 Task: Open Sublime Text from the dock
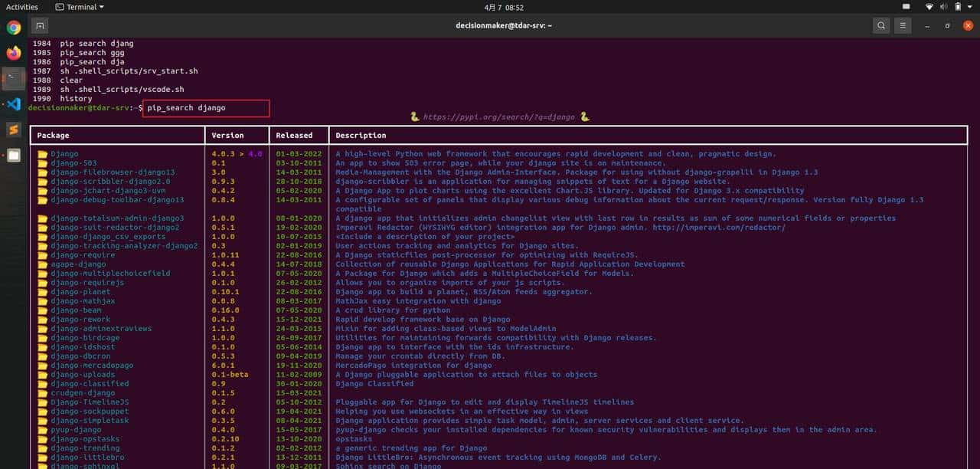click(x=11, y=130)
